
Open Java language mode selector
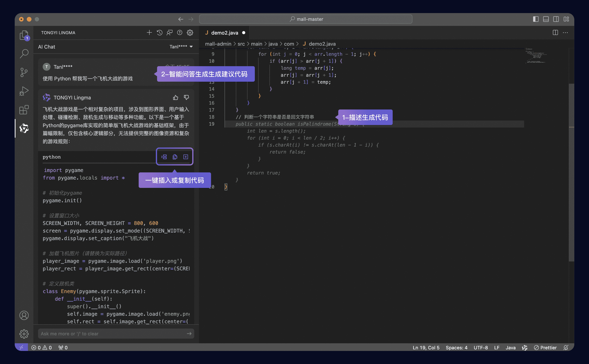tap(510, 347)
